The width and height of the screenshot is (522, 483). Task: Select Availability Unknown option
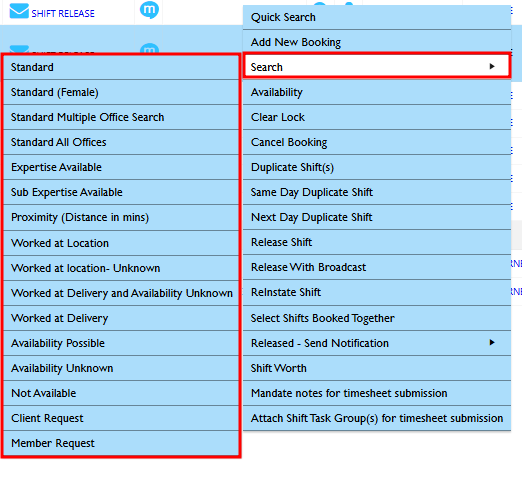[x=121, y=368]
